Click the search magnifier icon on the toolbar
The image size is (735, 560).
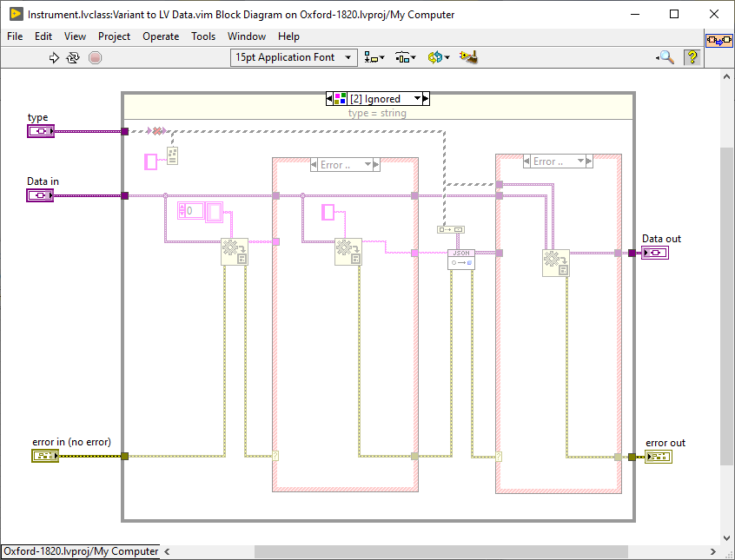coord(665,57)
